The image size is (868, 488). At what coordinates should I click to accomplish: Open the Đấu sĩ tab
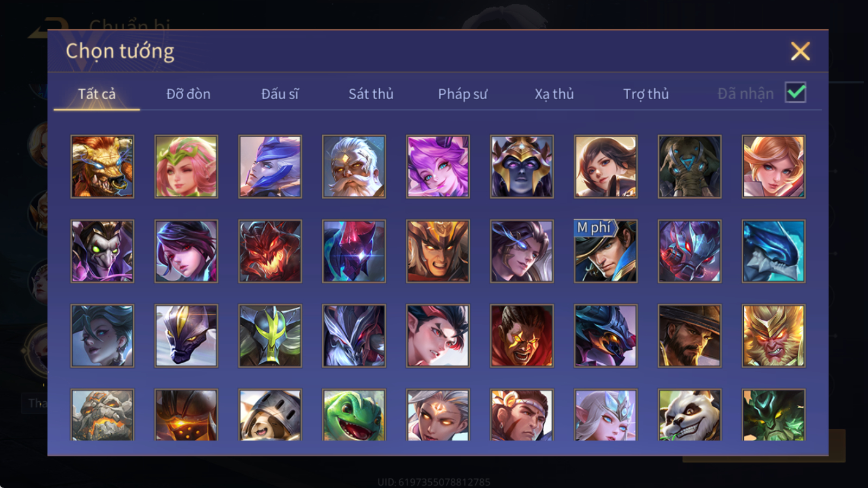tap(280, 94)
